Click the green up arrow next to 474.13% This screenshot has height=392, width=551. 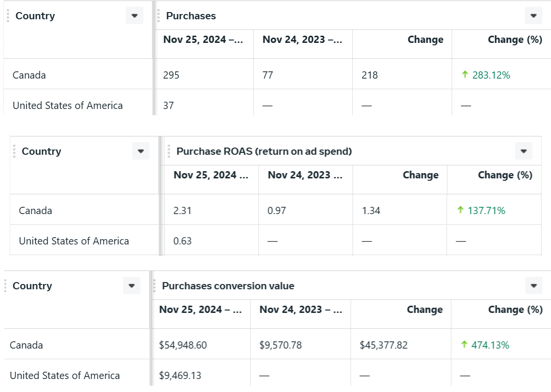464,345
